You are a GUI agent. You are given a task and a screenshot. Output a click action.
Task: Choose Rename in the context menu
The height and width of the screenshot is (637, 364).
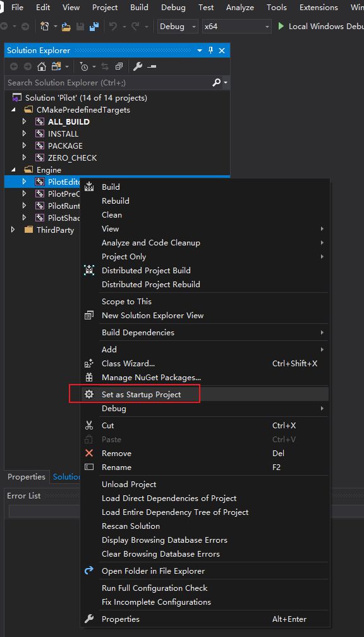[x=116, y=467]
